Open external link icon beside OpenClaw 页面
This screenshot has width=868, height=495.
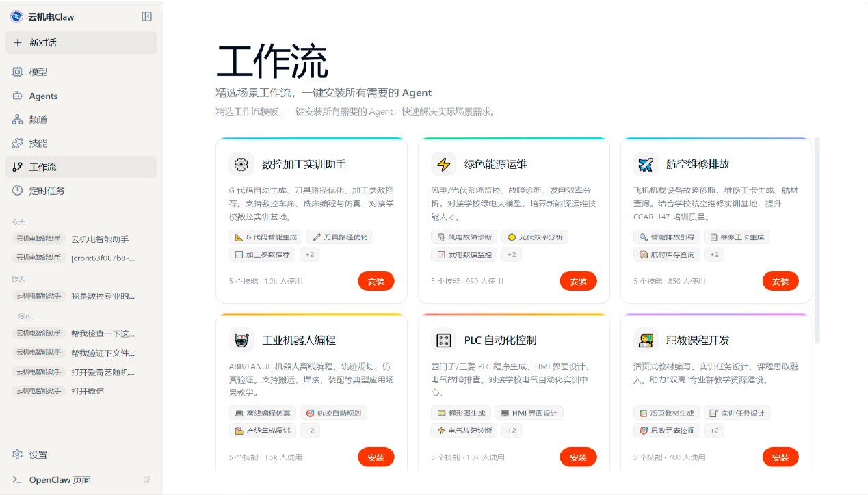(146, 479)
